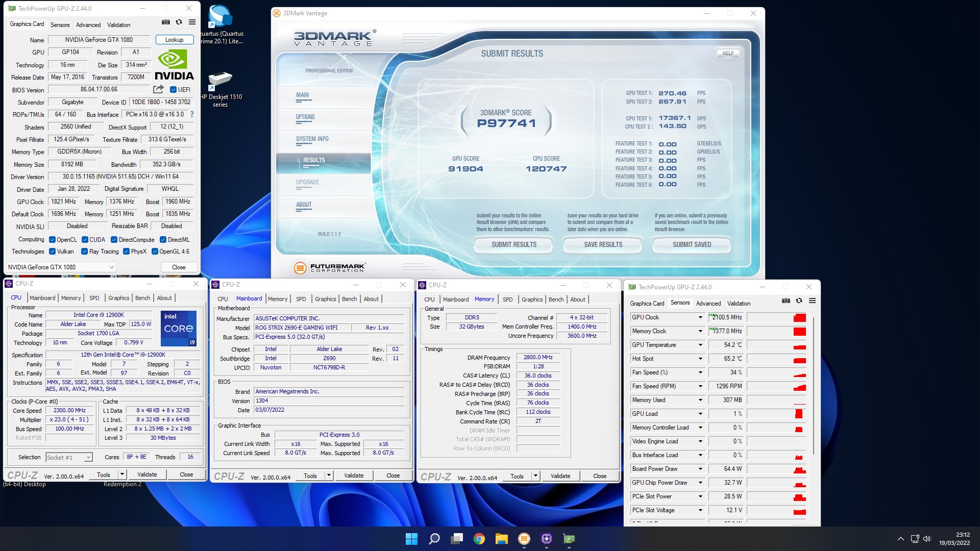
Task: Click the NVIDIA logo in GPU-Z
Action: click(x=174, y=65)
